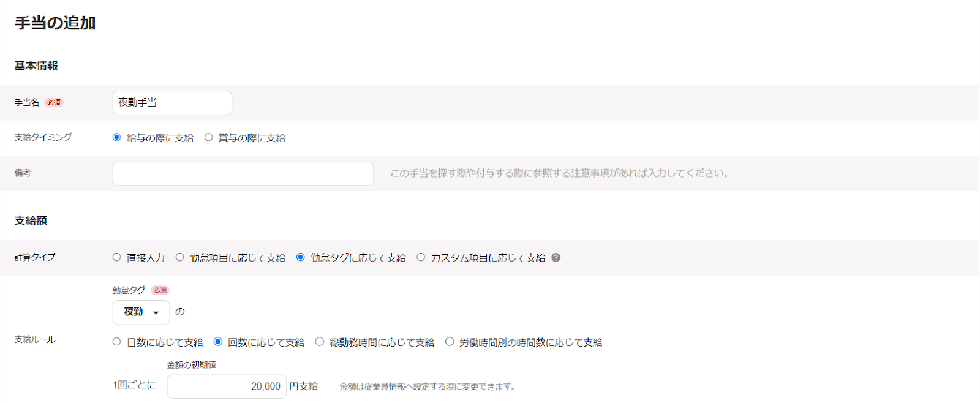Click the 金額の初期値 label
This screenshot has width=980, height=403.
(191, 364)
